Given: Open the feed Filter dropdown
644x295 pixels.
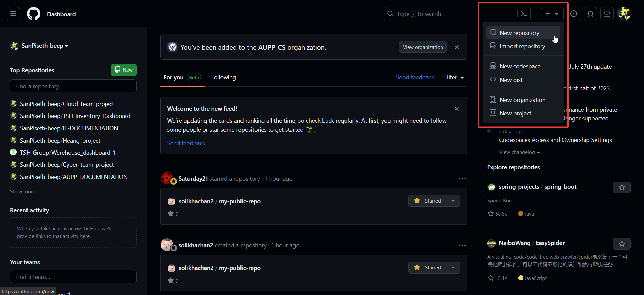Looking at the screenshot, I should pos(454,77).
